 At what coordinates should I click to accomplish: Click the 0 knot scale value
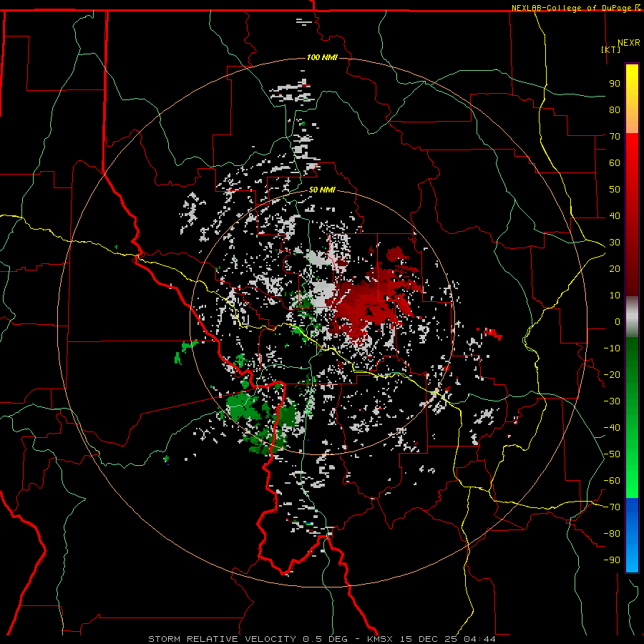(x=618, y=322)
